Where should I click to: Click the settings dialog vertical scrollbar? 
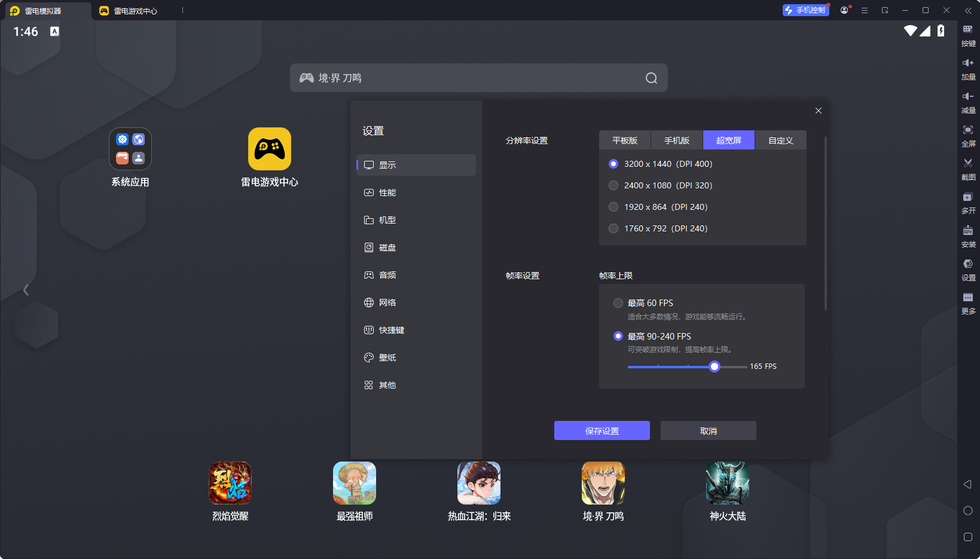click(826, 223)
